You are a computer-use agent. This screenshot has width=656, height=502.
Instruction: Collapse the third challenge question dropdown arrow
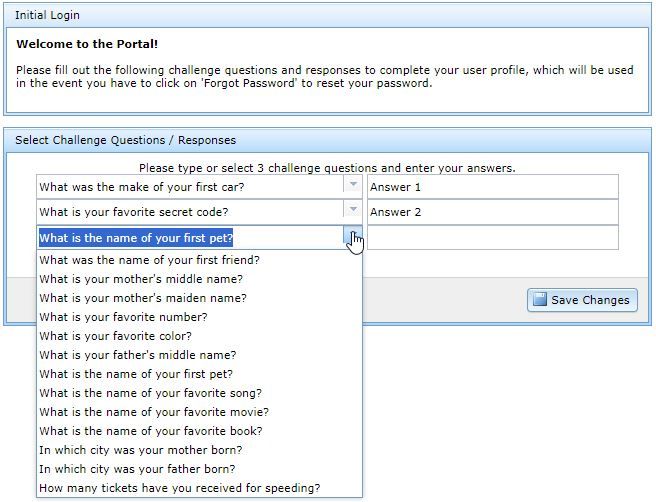coord(352,237)
